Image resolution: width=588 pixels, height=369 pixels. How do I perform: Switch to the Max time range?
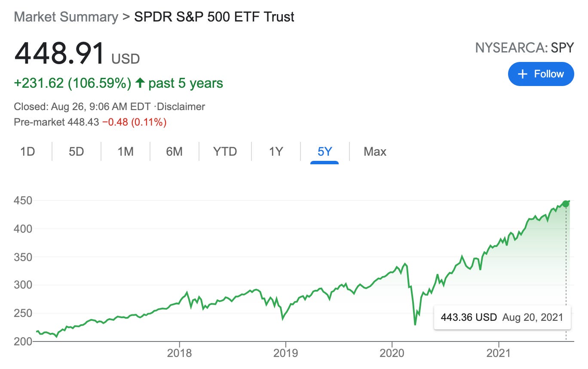tap(374, 151)
